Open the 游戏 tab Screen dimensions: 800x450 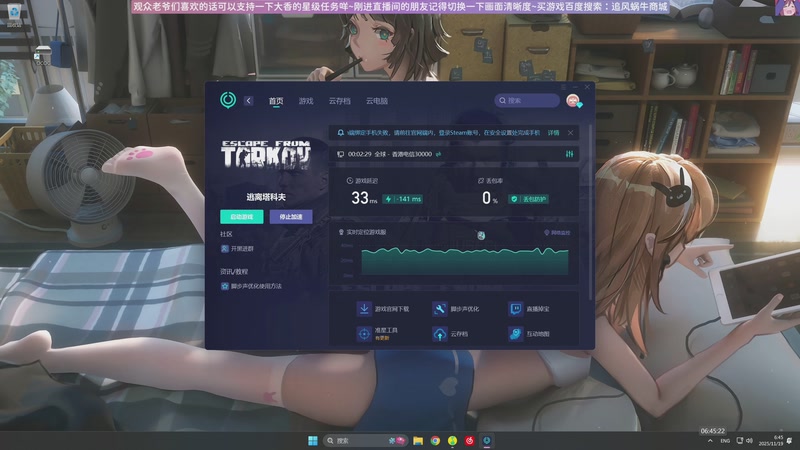pyautogui.click(x=306, y=101)
